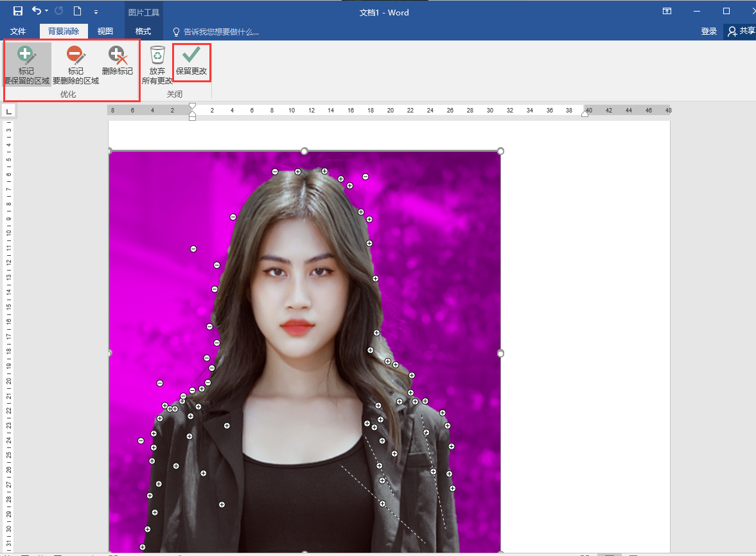Click the 保留更改 checkmark
This screenshot has width=756, height=556.
click(191, 62)
